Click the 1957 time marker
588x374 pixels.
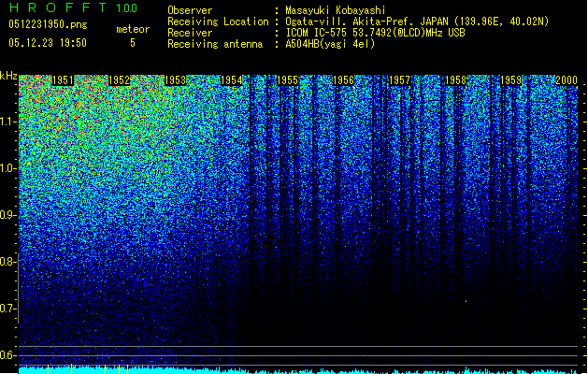tap(399, 80)
